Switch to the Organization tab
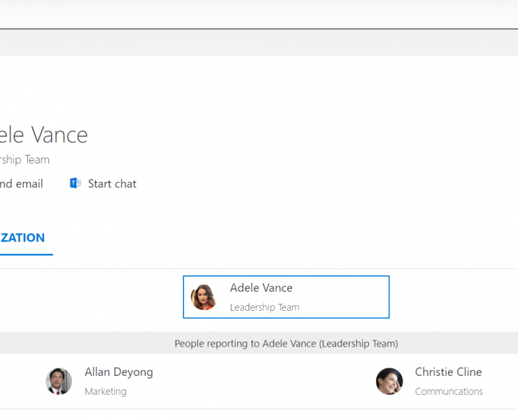The height and width of the screenshot is (420, 518). (22, 237)
